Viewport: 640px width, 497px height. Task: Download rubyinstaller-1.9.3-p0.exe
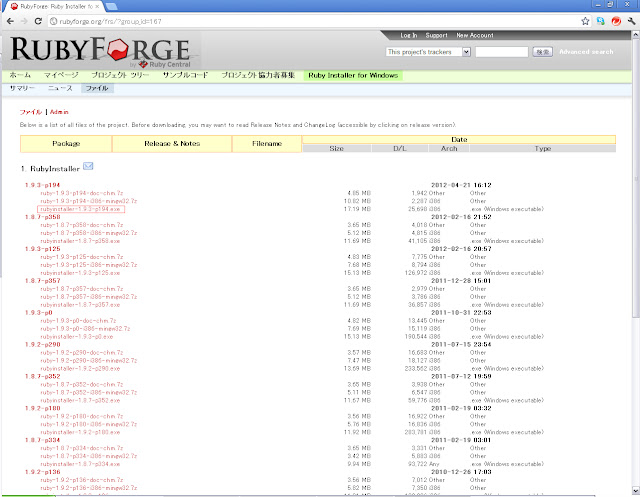pos(77,337)
